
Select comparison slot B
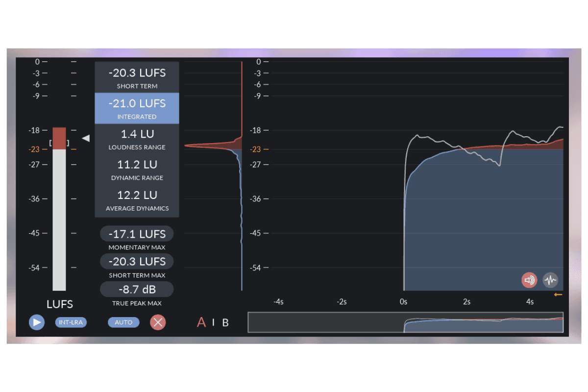point(225,323)
